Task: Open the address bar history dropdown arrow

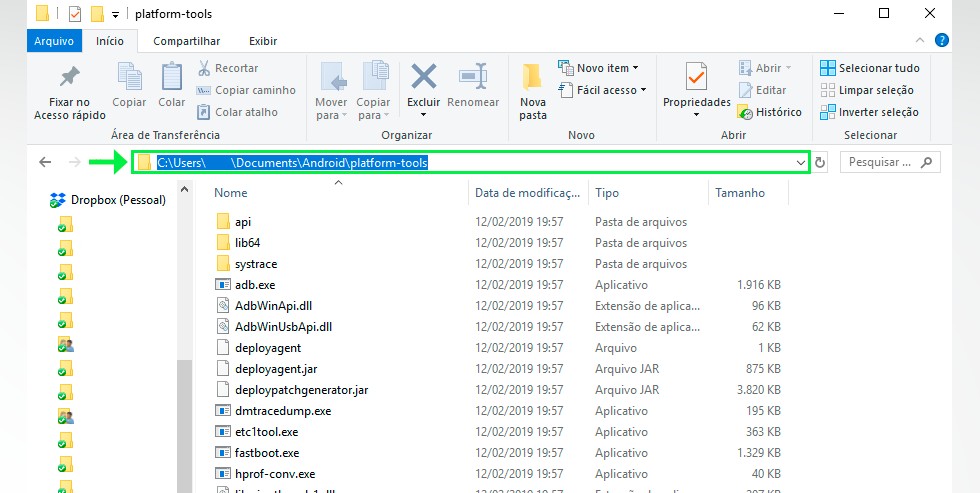Action: click(x=800, y=162)
